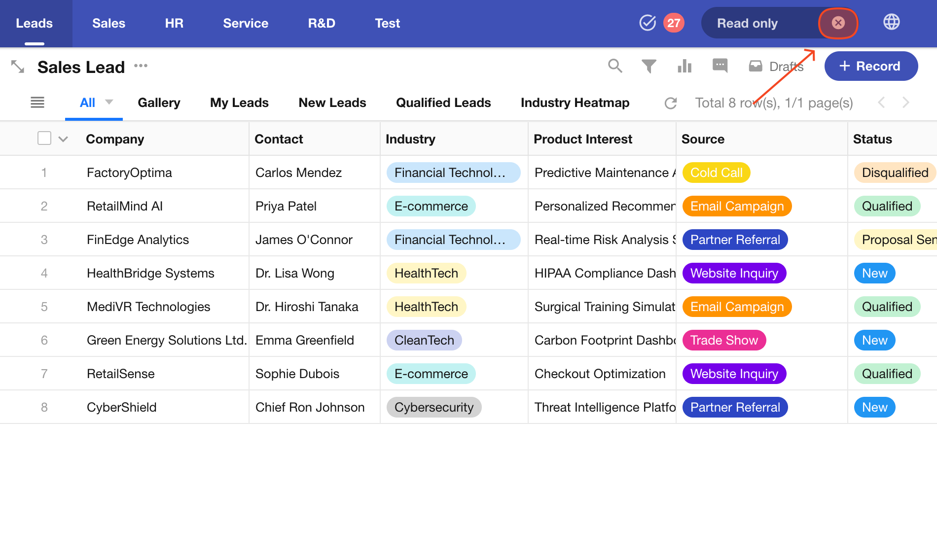
Task: Toggle the select-all checkbox in header
Action: 44,139
